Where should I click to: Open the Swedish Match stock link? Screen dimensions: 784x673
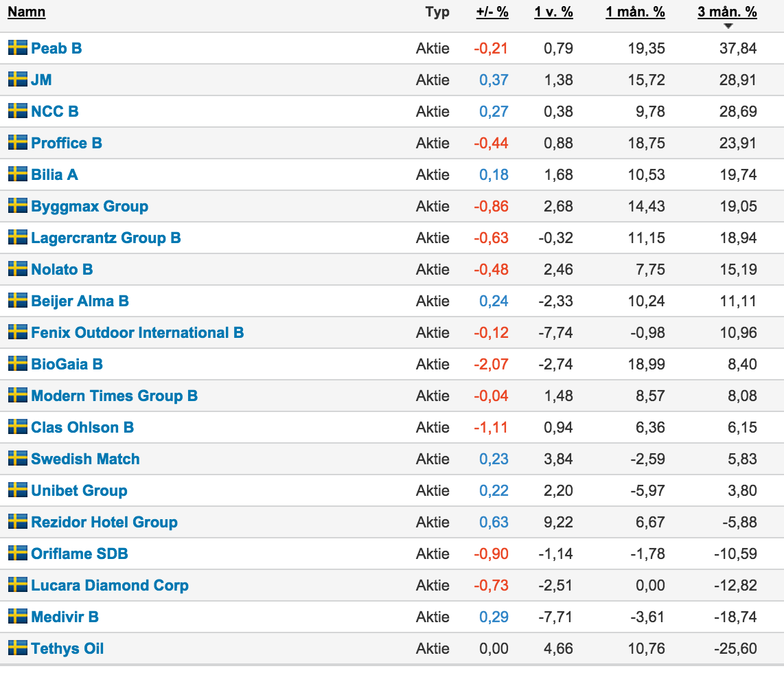click(86, 459)
